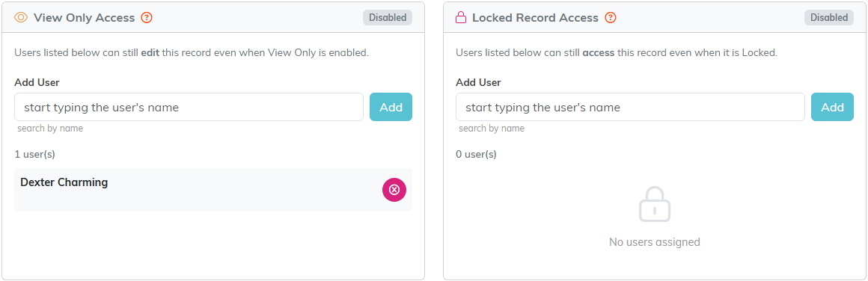Click Disabled badge on Locked Record Access

(828, 18)
